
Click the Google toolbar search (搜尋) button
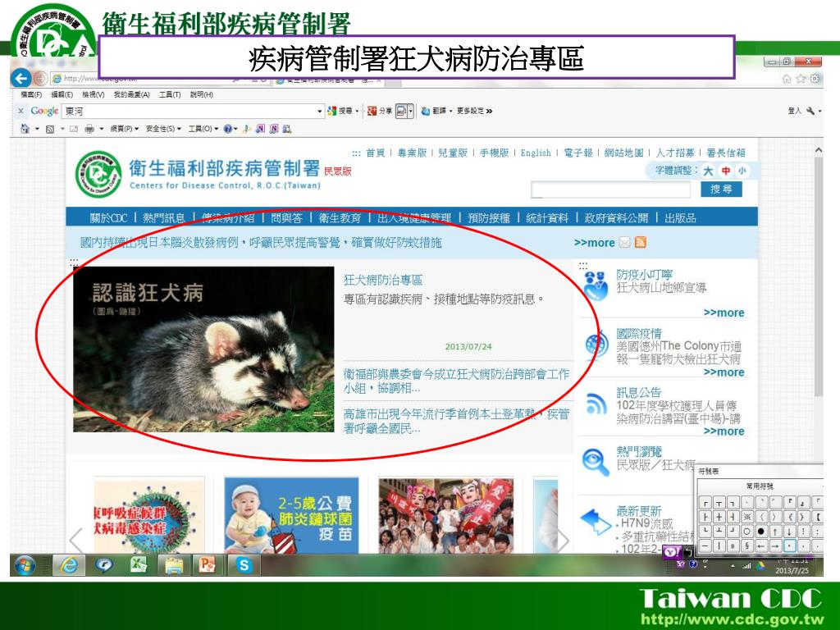[x=340, y=111]
